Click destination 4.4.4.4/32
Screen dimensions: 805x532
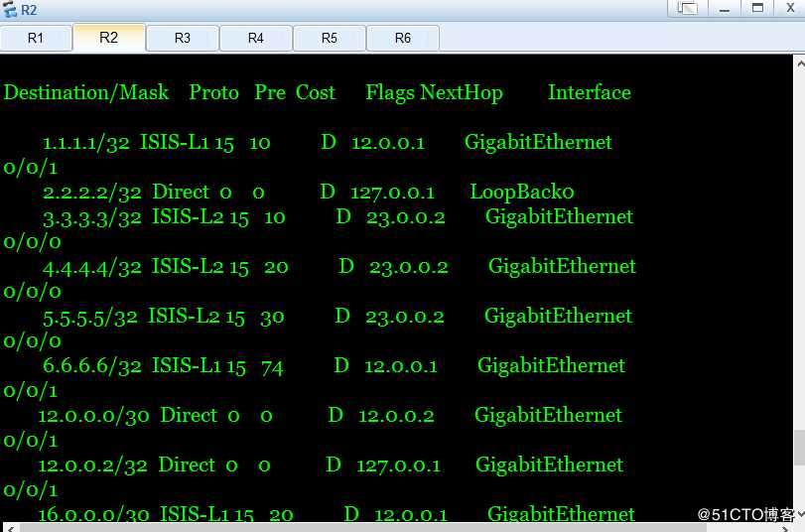point(92,268)
